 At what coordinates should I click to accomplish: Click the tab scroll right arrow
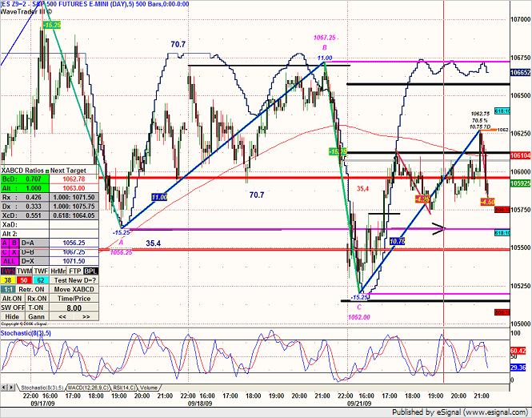[11, 388]
